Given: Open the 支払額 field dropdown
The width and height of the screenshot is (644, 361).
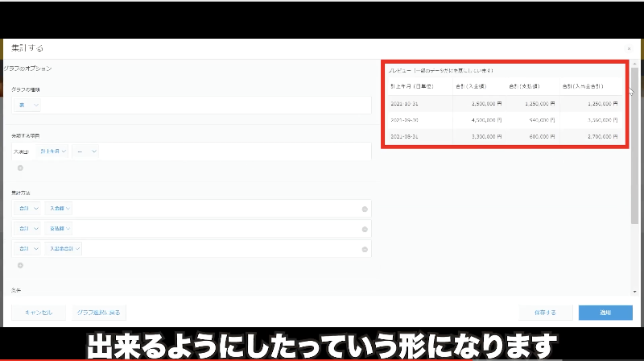Looking at the screenshot, I should tap(59, 229).
